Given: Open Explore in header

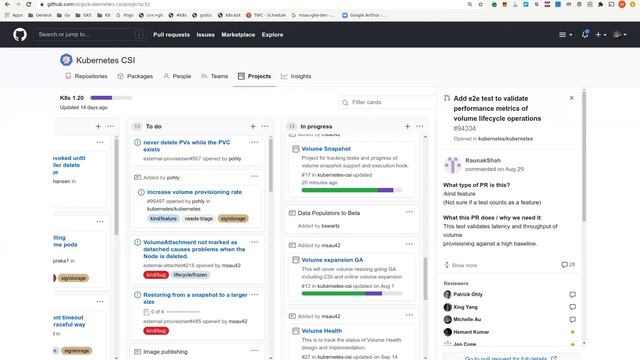Looking at the screenshot, I should (272, 35).
